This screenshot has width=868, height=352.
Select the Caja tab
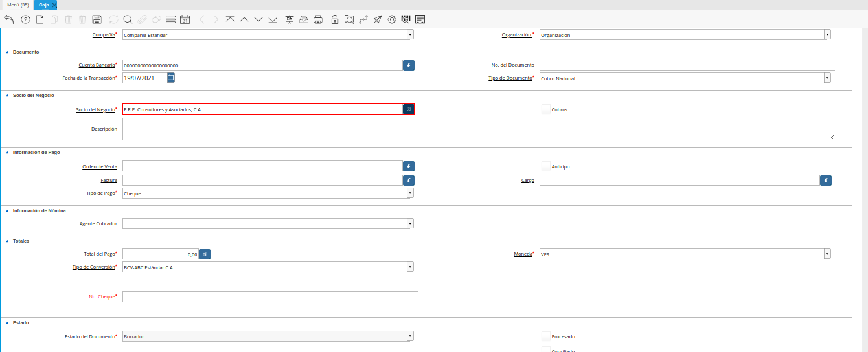pos(44,5)
